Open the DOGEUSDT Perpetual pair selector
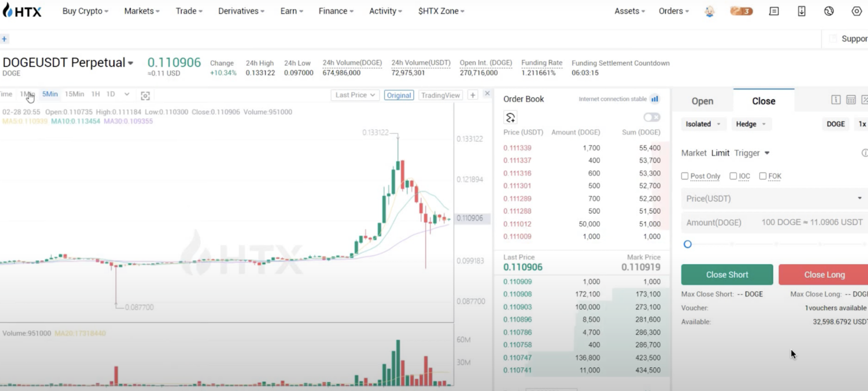 [x=68, y=63]
